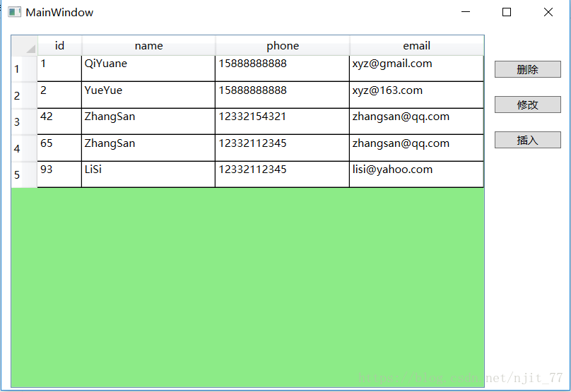Click the email column header
The height and width of the screenshot is (392, 571).
(x=417, y=45)
